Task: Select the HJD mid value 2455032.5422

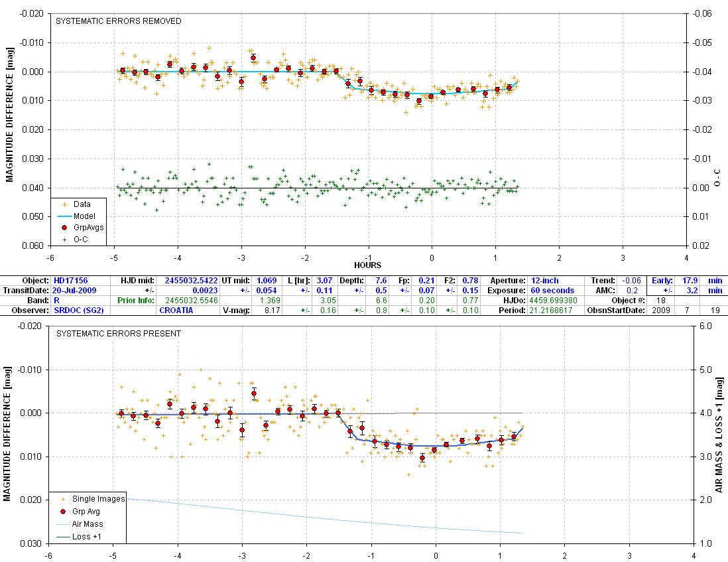Action: [191, 281]
